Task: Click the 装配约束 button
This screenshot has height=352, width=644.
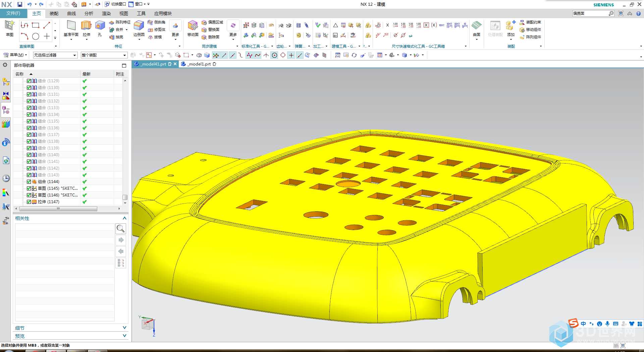Action: (530, 22)
